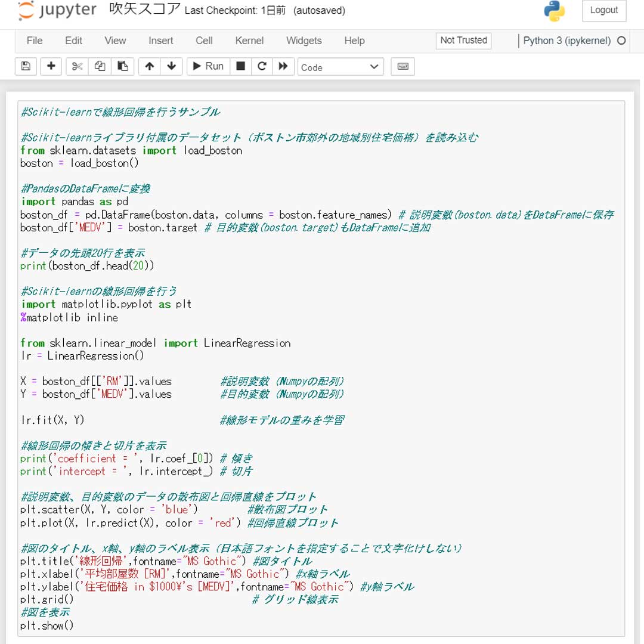This screenshot has width=644, height=644.
Task: Restart kernel and run all with the fast-forward icon
Action: pyautogui.click(x=283, y=66)
